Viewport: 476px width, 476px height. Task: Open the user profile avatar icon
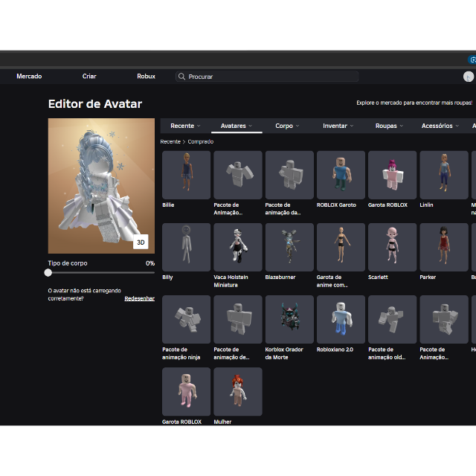(469, 77)
